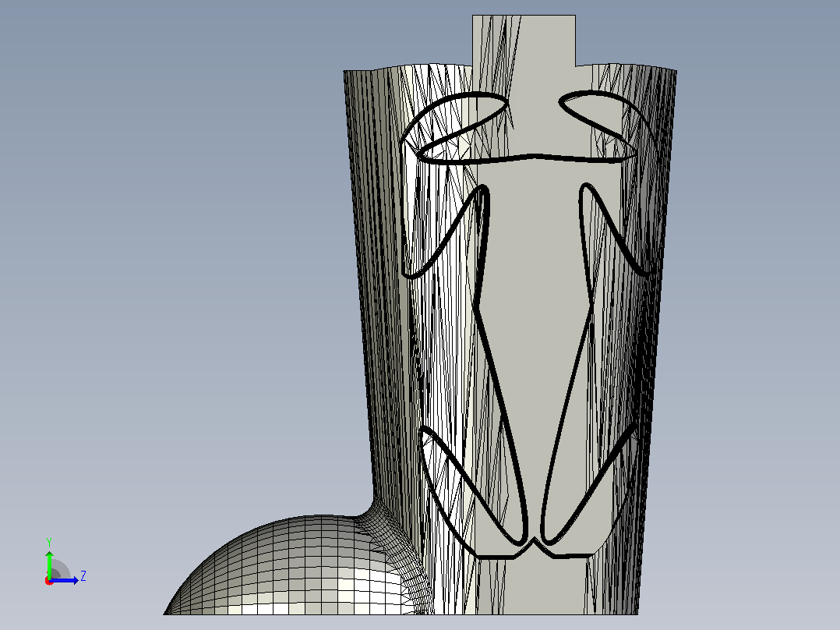Click the blue Z axis arrow of the triad
This screenshot has height=630, width=840.
64,580
